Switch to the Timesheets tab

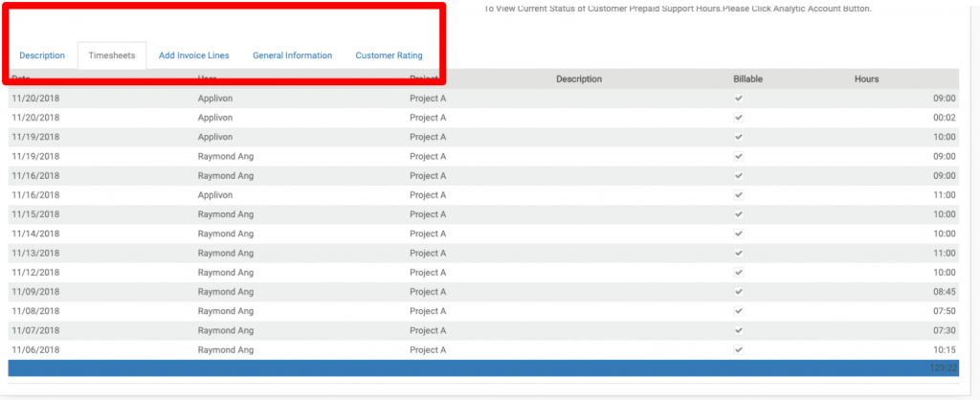point(112,56)
